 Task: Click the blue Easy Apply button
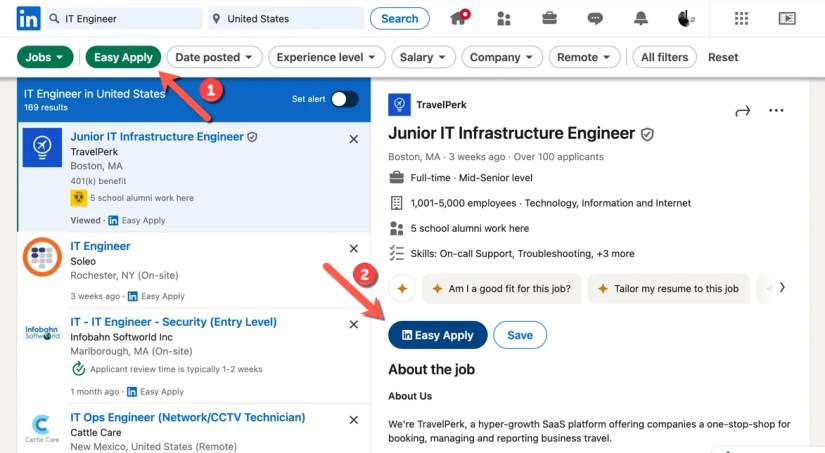(437, 335)
